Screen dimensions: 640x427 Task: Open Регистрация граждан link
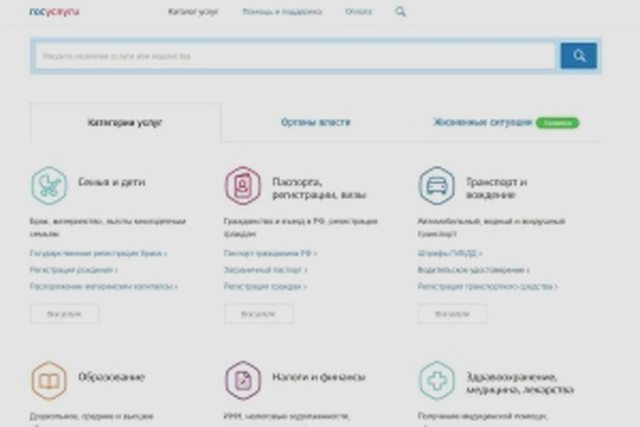point(265,286)
